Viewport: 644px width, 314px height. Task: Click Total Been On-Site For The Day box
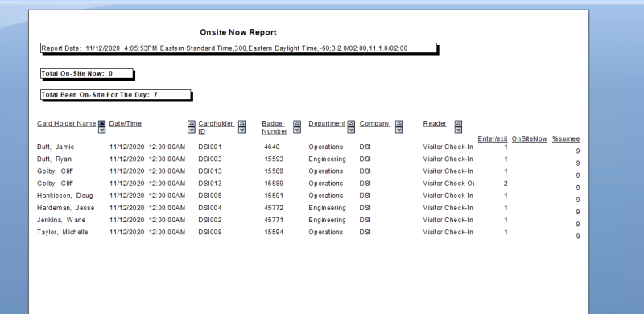[116, 95]
